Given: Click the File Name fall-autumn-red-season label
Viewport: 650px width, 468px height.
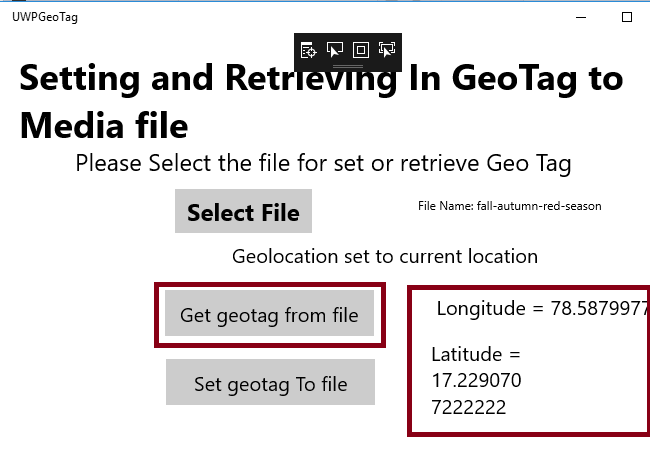Looking at the screenshot, I should coord(509,206).
